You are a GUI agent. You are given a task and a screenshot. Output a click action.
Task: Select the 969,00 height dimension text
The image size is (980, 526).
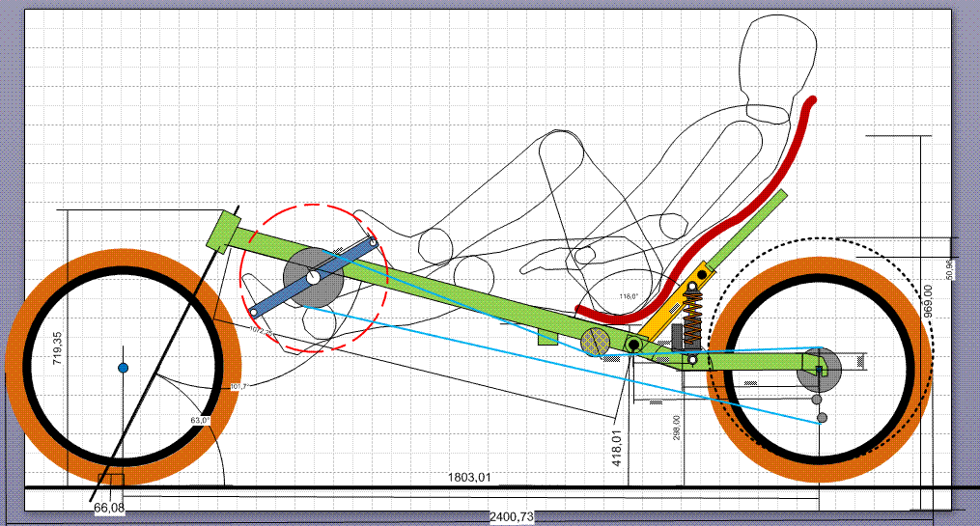[x=928, y=302]
